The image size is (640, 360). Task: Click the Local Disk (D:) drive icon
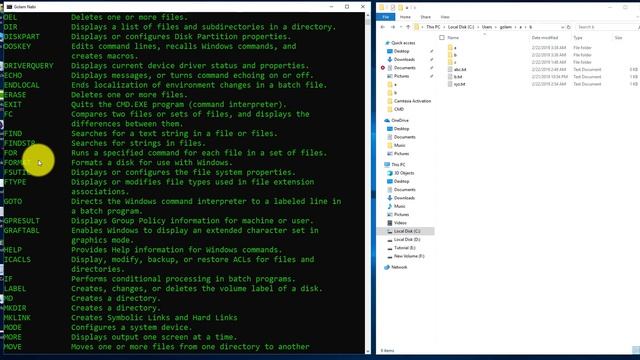click(390, 240)
